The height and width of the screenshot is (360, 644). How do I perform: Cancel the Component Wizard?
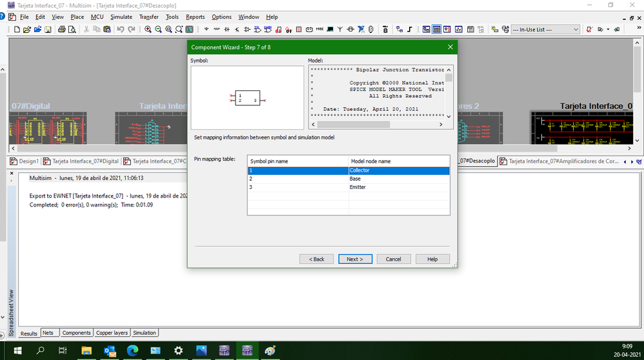pyautogui.click(x=393, y=259)
